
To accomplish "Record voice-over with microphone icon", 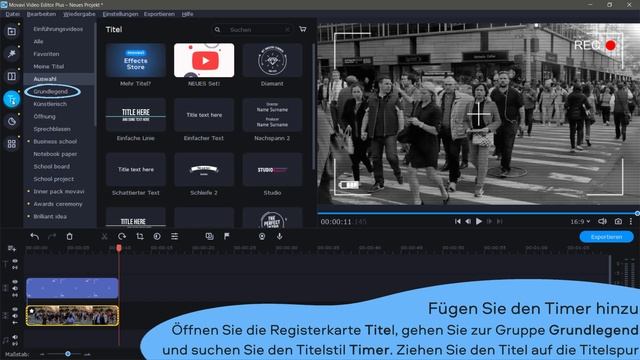I will pyautogui.click(x=280, y=236).
